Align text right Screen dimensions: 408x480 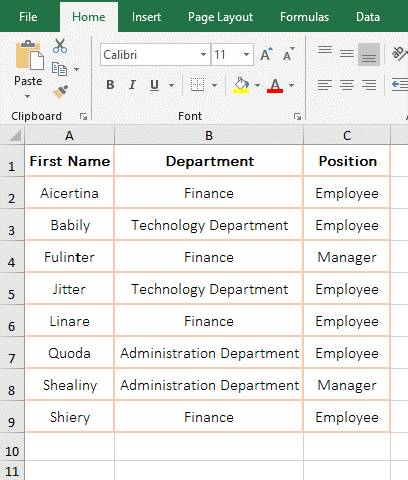click(369, 85)
